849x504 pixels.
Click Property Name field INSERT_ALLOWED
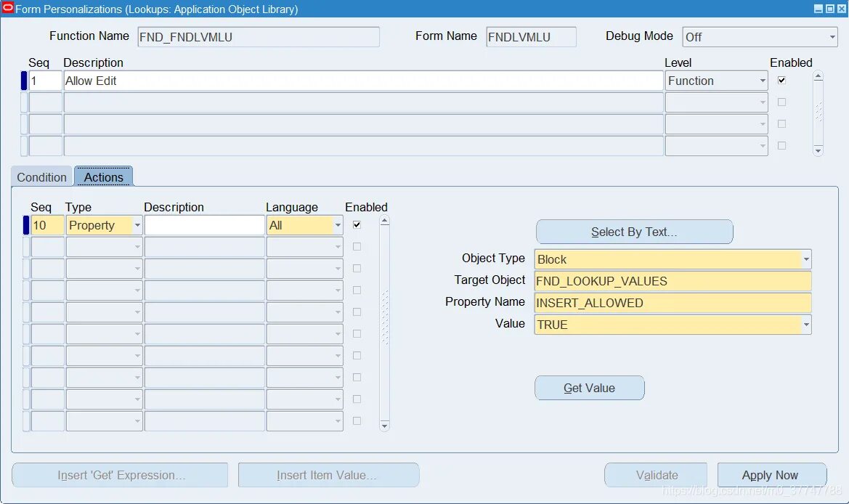click(673, 303)
